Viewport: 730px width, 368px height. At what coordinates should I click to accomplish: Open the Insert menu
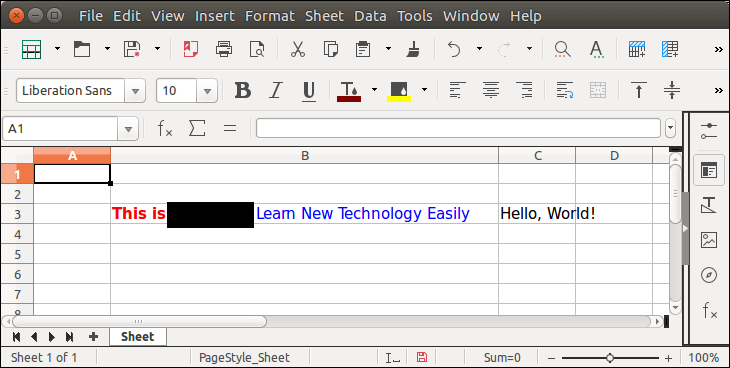[x=215, y=16]
